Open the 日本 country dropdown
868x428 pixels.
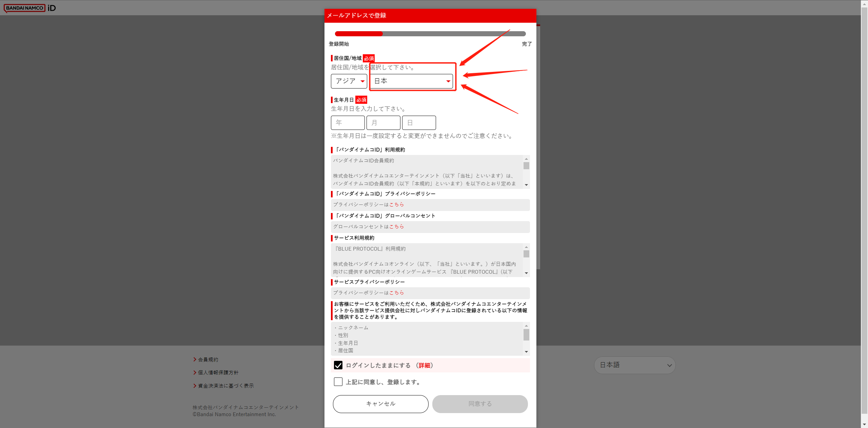412,81
